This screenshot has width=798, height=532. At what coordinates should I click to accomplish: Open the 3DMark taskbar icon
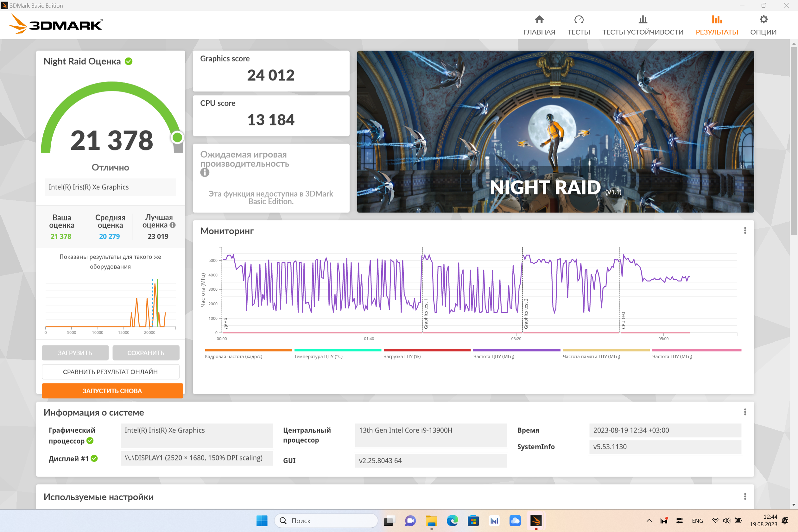[536, 521]
